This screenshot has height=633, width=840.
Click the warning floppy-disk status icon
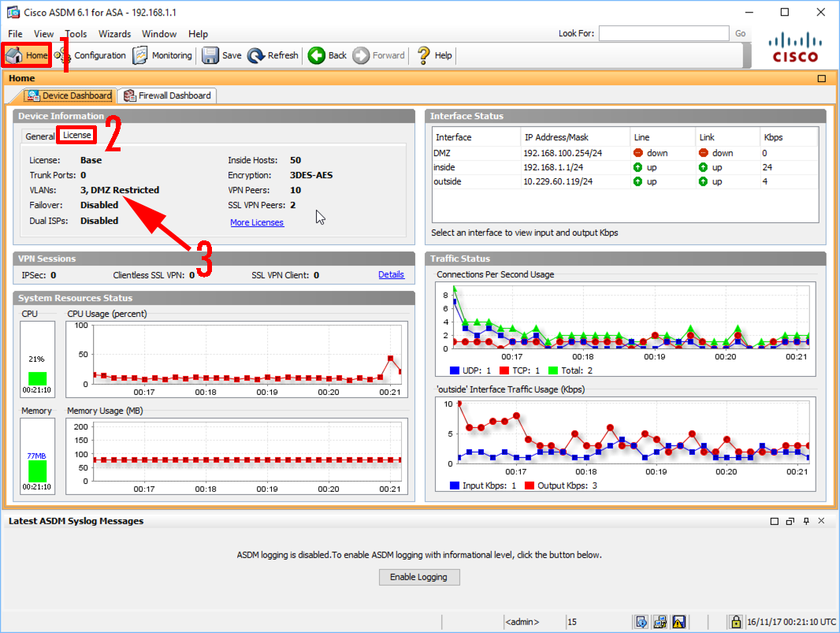(678, 622)
